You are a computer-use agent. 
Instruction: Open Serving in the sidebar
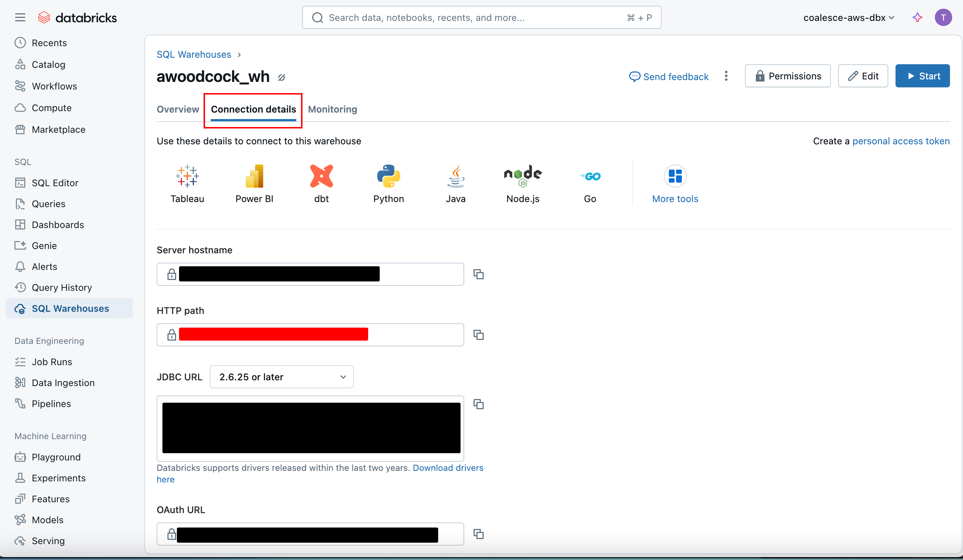(70, 541)
